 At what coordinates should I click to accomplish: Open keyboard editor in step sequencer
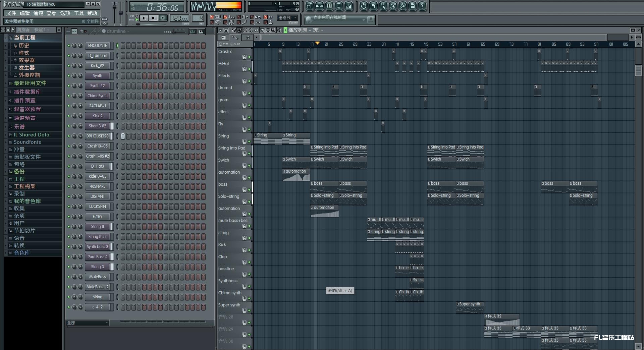tap(201, 32)
